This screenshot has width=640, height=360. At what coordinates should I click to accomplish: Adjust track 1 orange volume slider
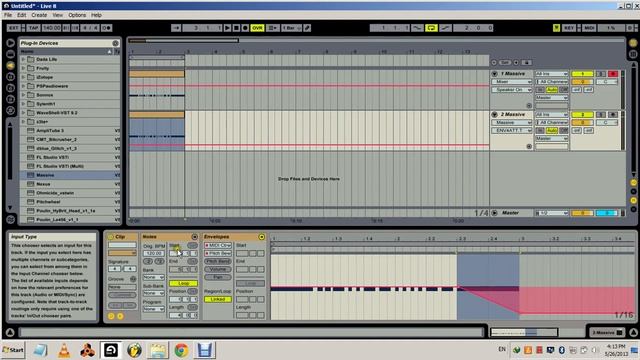(x=582, y=82)
